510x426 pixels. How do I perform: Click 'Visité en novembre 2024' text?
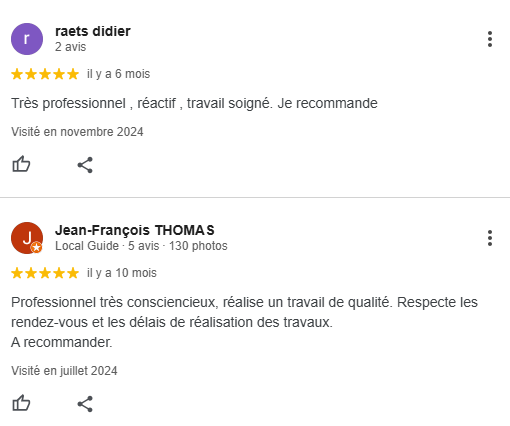click(x=77, y=132)
